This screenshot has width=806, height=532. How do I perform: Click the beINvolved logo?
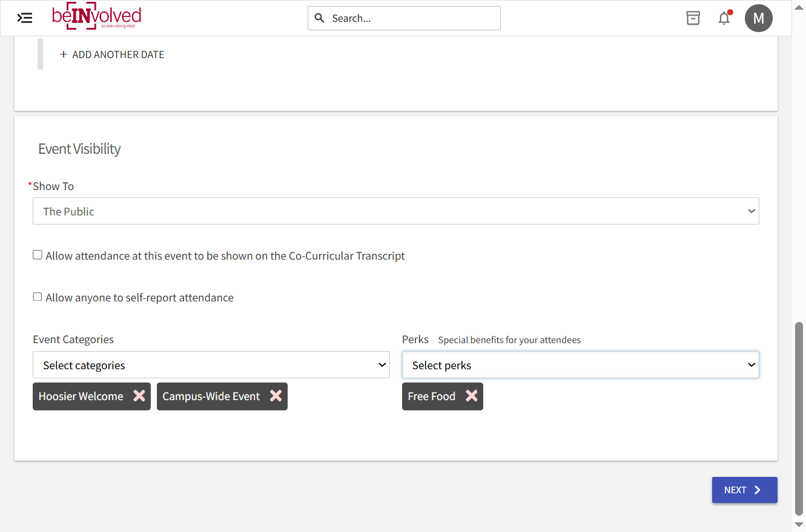pyautogui.click(x=97, y=18)
